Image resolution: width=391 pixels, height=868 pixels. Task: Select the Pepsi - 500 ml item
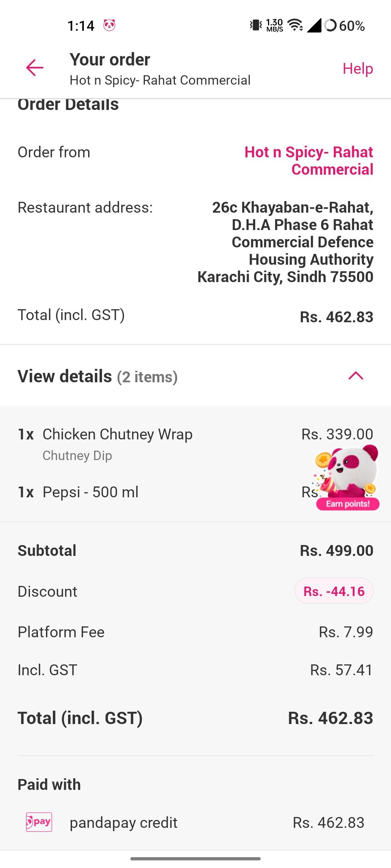[91, 492]
